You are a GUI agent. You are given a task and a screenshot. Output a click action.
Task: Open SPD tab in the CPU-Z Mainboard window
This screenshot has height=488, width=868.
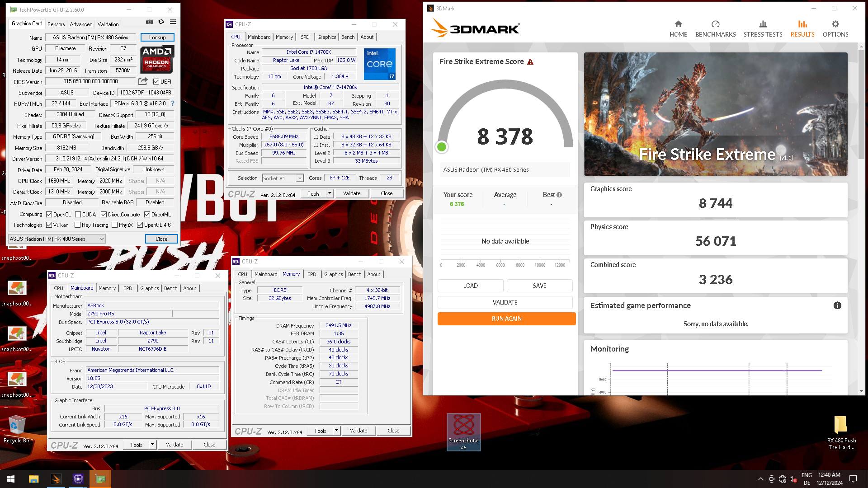coord(128,288)
